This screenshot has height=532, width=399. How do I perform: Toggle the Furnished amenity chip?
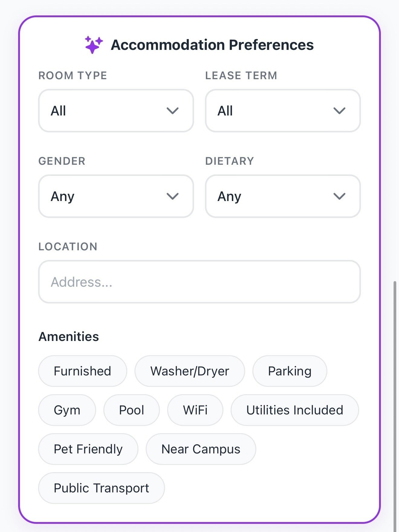(x=83, y=371)
